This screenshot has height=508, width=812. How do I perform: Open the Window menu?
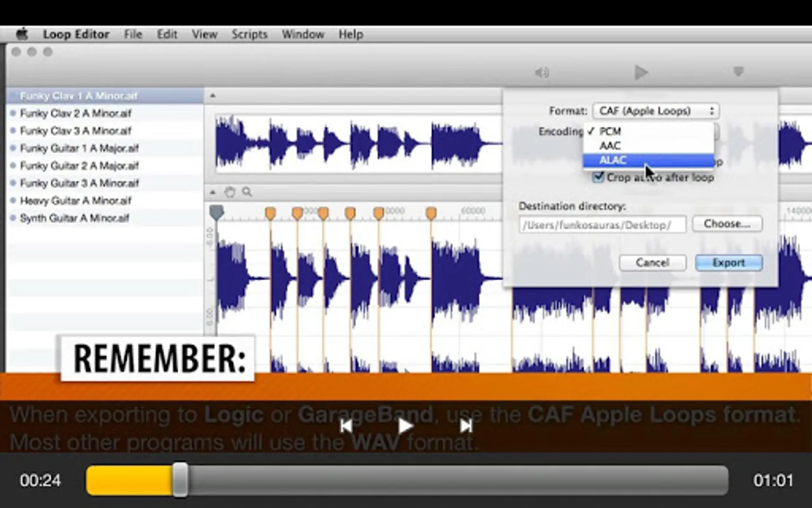click(x=303, y=34)
